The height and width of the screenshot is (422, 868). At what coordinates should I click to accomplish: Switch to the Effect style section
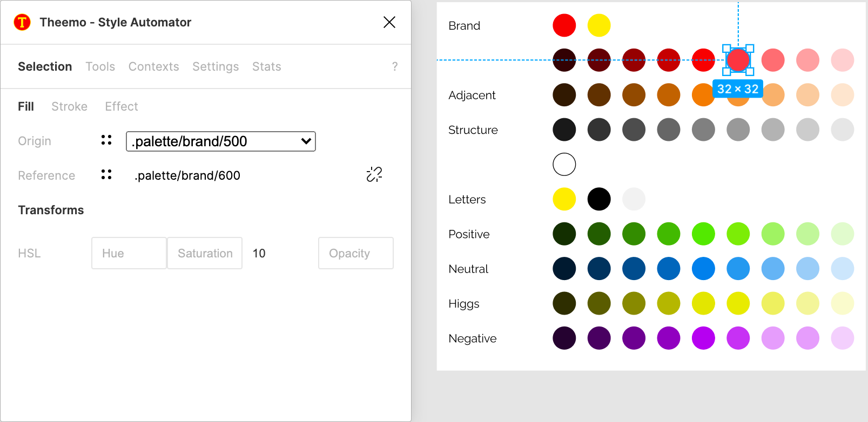(x=122, y=106)
